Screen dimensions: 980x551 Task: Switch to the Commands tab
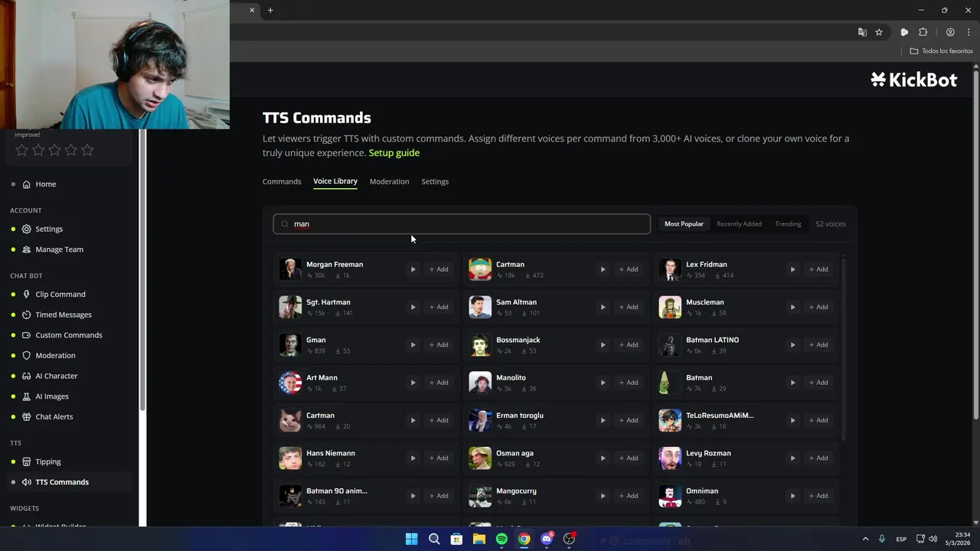point(282,181)
